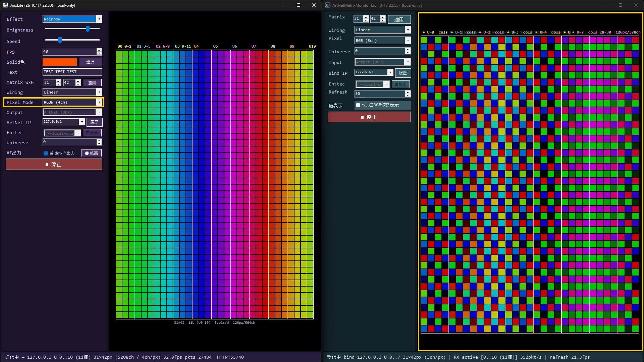
Task: Toggle セルにRGB値を表示 checkbox
Action: [358, 105]
